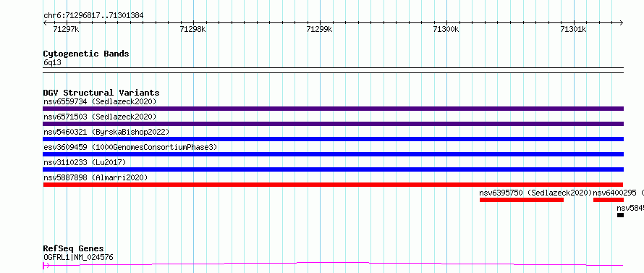Click the RefSeq Genes track title

[74, 249]
